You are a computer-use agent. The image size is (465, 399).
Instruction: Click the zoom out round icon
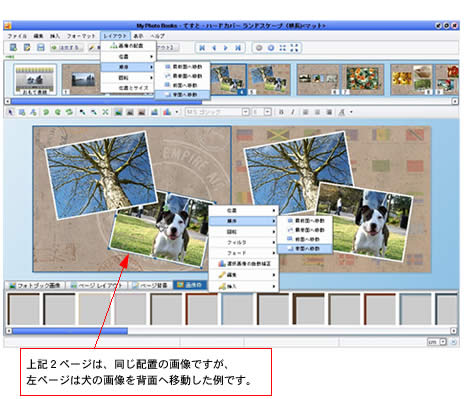coord(259,48)
